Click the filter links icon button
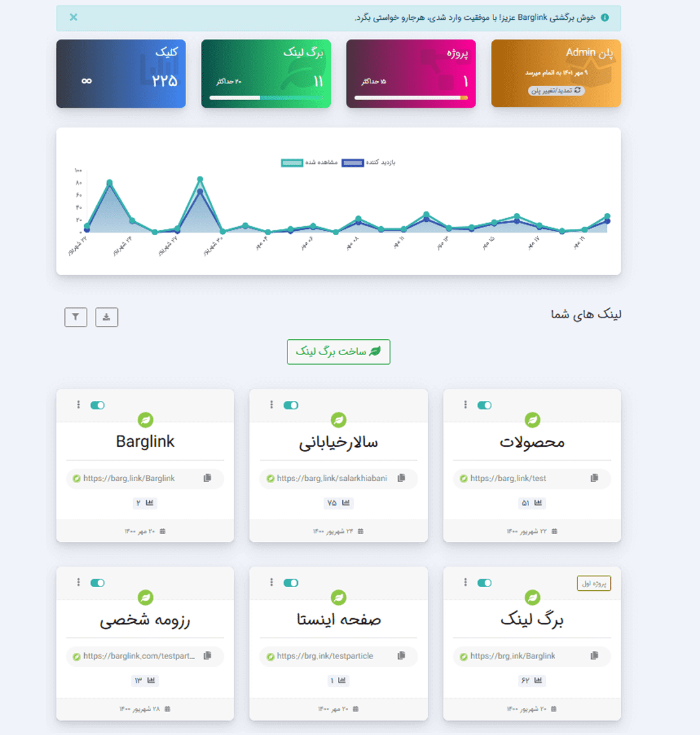The height and width of the screenshot is (735, 700). click(x=76, y=317)
